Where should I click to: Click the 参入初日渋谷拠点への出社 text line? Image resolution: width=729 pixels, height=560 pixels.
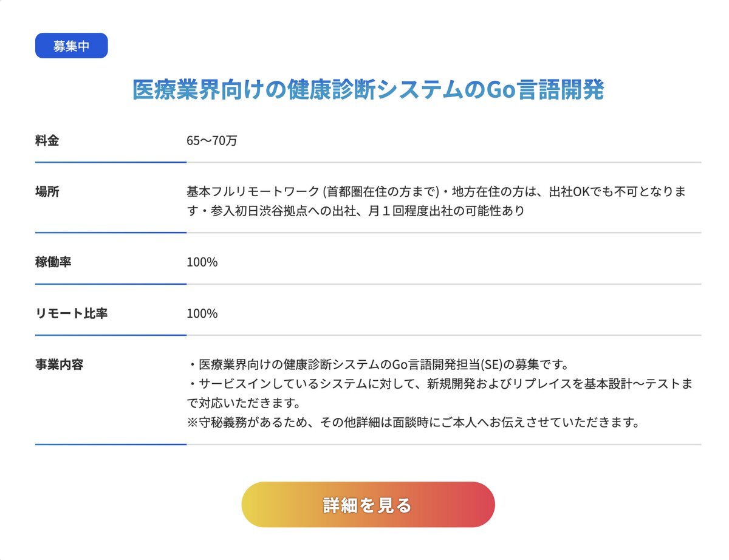[x=355, y=211]
